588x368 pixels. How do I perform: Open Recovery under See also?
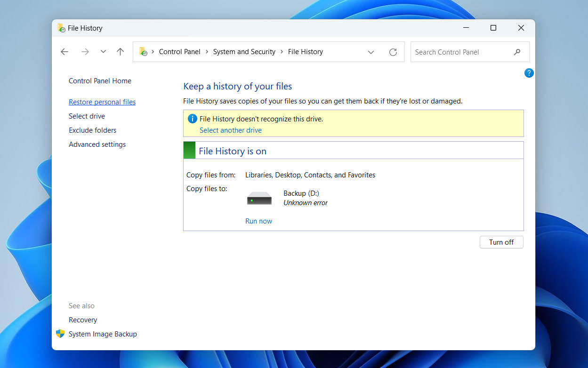[x=83, y=320]
